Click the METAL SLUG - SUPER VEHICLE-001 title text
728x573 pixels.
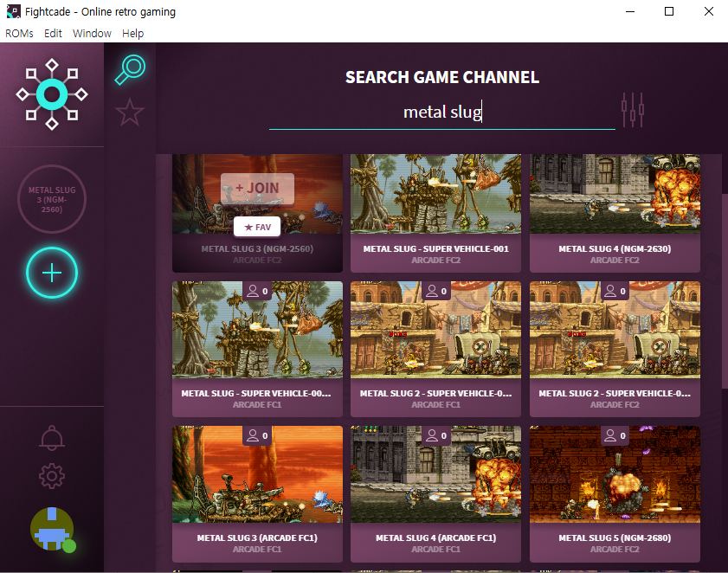point(435,249)
